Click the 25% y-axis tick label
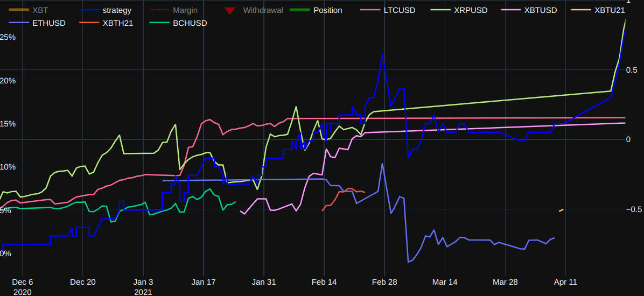644x296 pixels. [x=8, y=37]
